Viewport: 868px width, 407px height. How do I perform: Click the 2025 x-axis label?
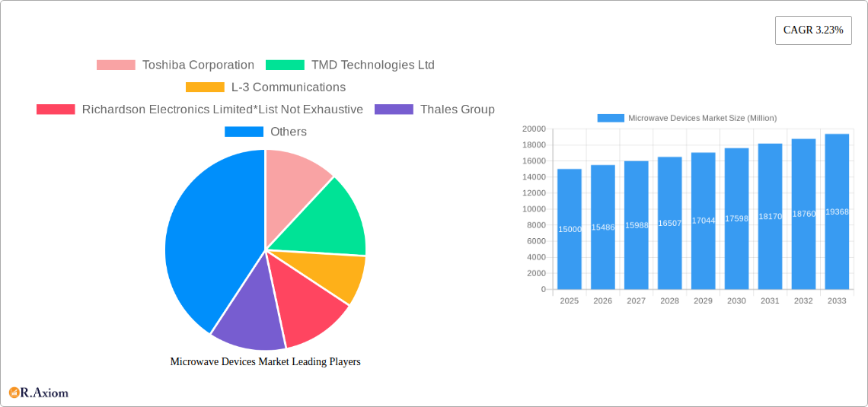[x=570, y=300]
